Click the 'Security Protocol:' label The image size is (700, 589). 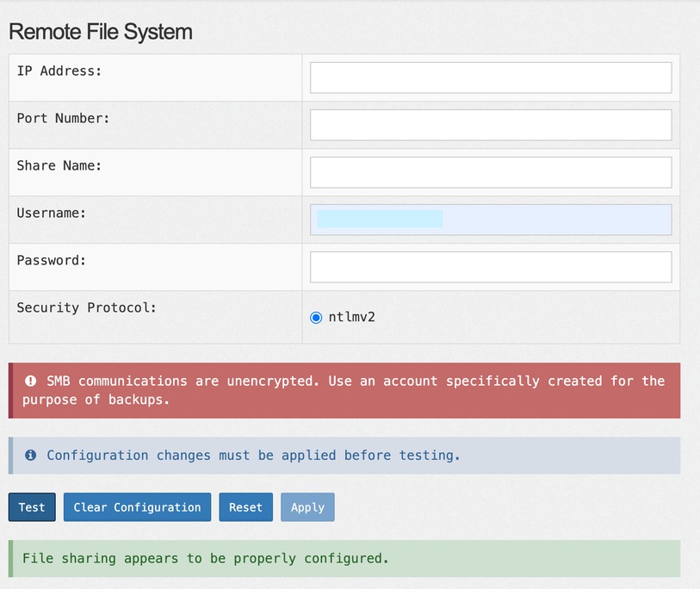[x=87, y=307]
